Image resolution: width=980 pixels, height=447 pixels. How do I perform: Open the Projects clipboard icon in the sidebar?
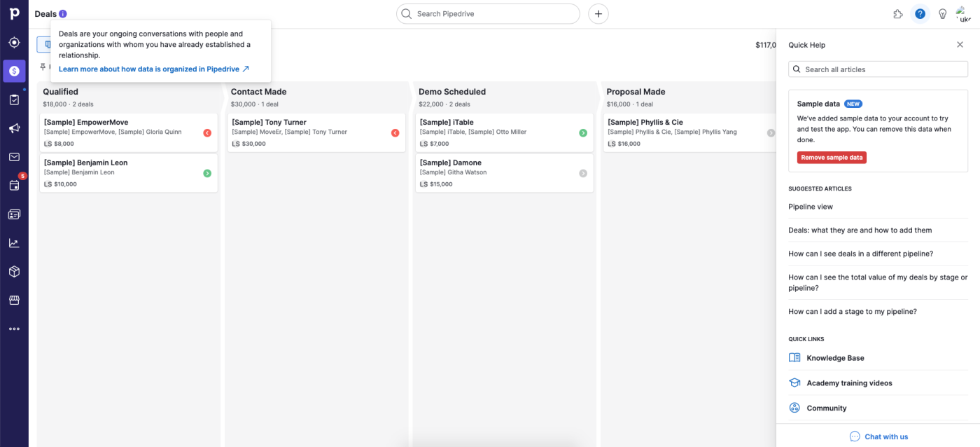14,99
